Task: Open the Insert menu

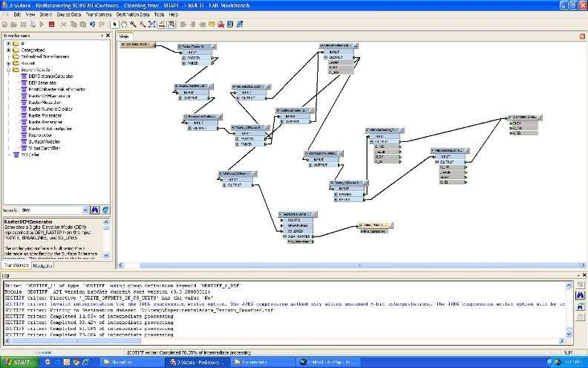Action: point(46,15)
